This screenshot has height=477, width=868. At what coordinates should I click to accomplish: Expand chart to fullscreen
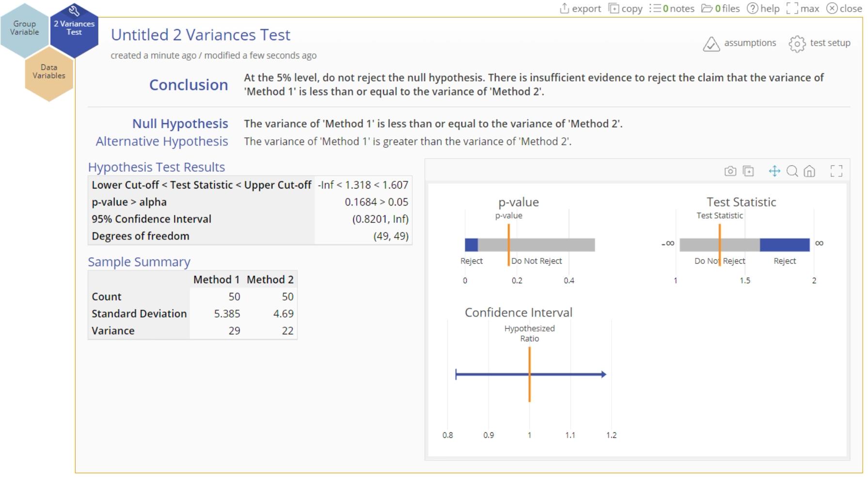836,171
